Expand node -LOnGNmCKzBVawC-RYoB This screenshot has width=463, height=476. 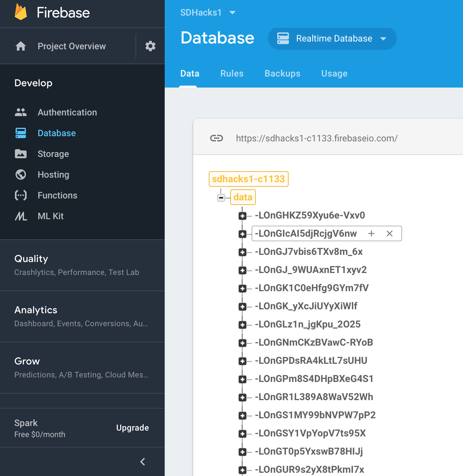click(x=242, y=343)
